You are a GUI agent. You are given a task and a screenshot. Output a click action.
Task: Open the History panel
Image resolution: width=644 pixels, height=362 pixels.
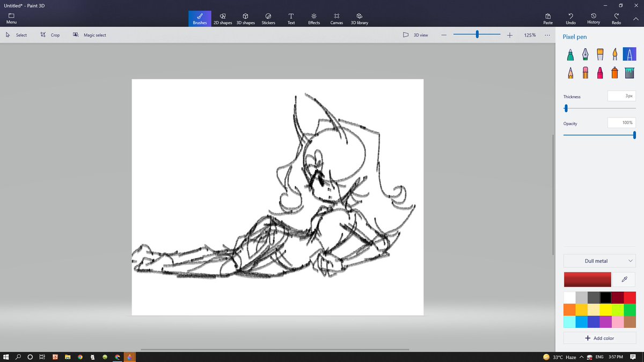click(594, 19)
